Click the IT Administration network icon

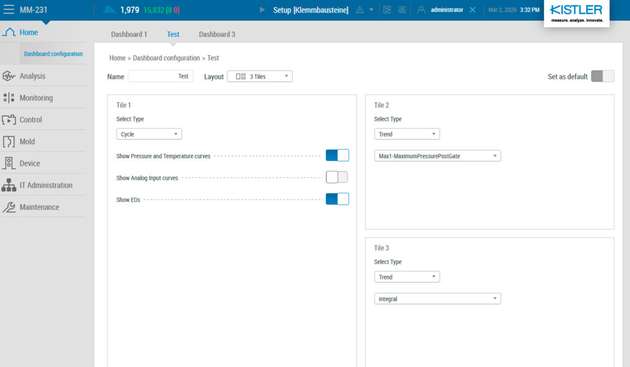(x=8, y=185)
